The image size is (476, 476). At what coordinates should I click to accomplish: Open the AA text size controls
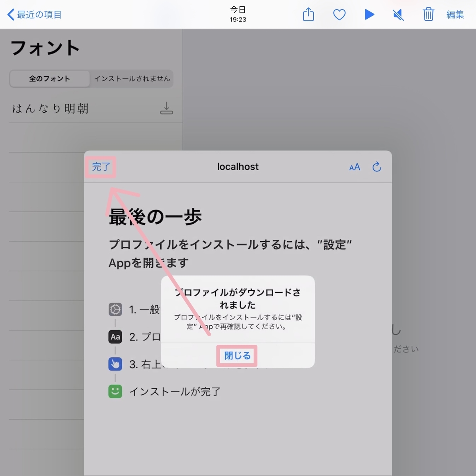pyautogui.click(x=354, y=167)
